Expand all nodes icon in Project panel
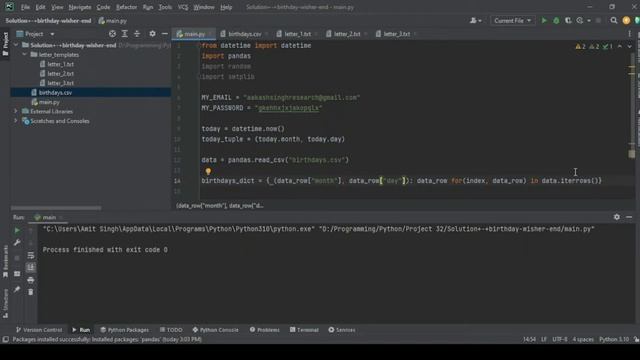The image size is (640, 360). (x=125, y=34)
